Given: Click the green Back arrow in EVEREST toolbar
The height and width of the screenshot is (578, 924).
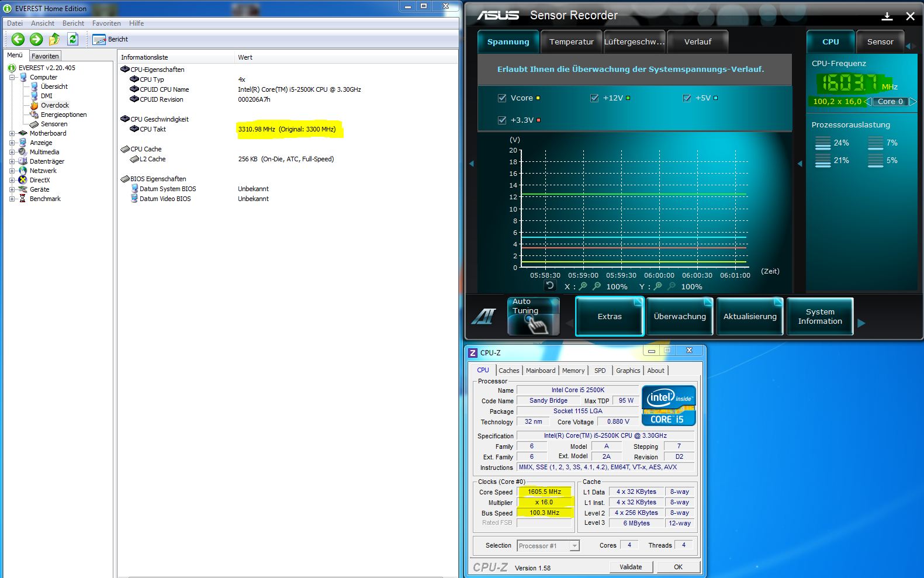Looking at the screenshot, I should point(18,39).
